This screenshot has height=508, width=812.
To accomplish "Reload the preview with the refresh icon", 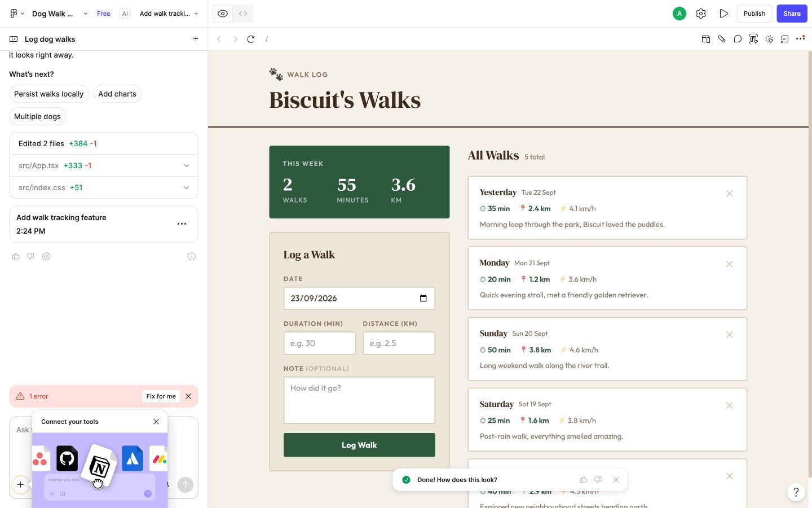I will click(251, 39).
